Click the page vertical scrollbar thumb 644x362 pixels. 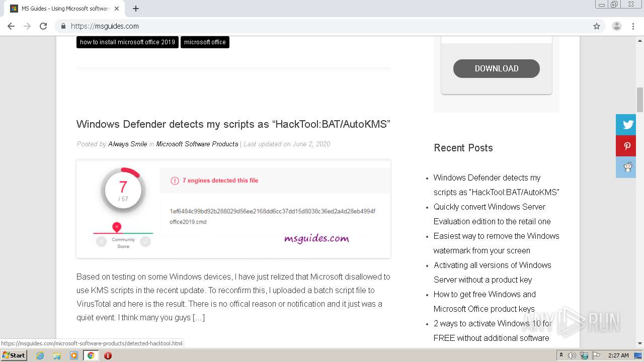(640, 100)
